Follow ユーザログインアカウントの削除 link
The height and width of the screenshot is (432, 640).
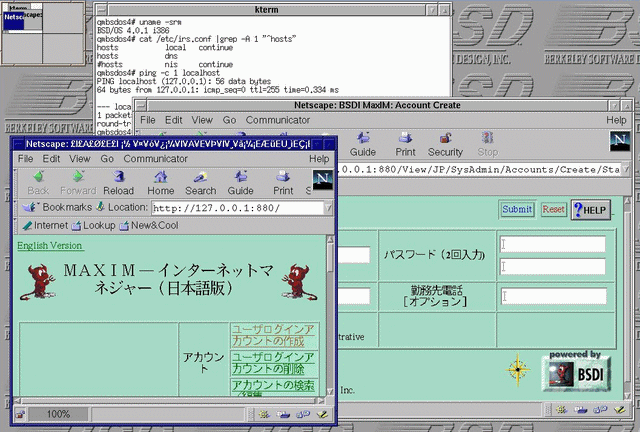click(x=273, y=363)
